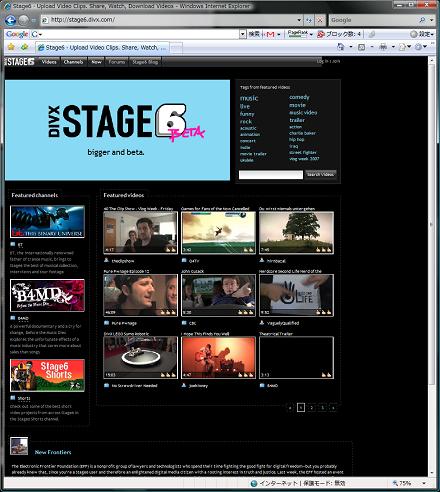The height and width of the screenshot is (492, 440).
Task: Click page 2 in featured videos pagination
Action: pyautogui.click(x=312, y=407)
